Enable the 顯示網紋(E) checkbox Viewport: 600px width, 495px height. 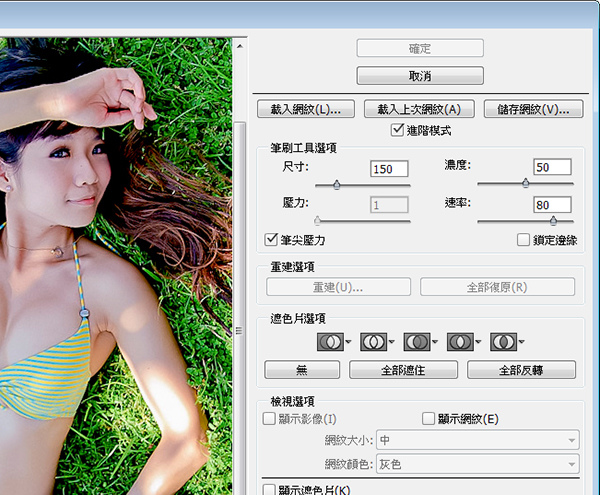[428, 418]
